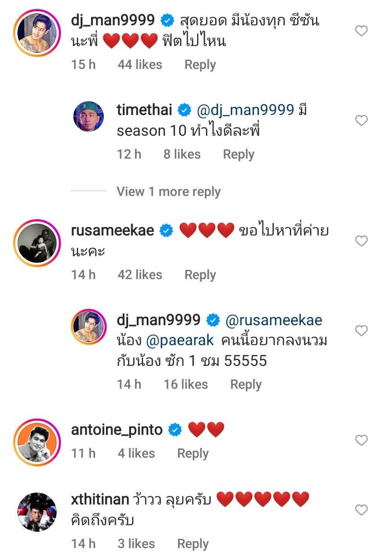Reply to timethai's season 10 comment
This screenshot has height=558, width=392.
pyautogui.click(x=239, y=154)
